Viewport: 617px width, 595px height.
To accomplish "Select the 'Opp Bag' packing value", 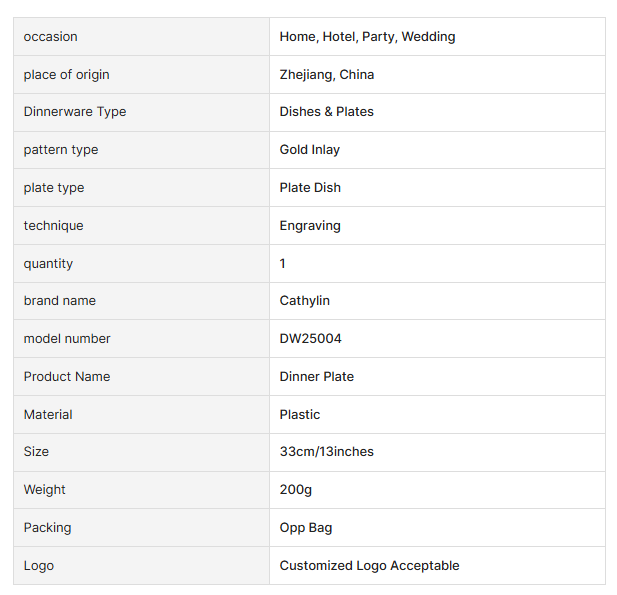I will [306, 528].
